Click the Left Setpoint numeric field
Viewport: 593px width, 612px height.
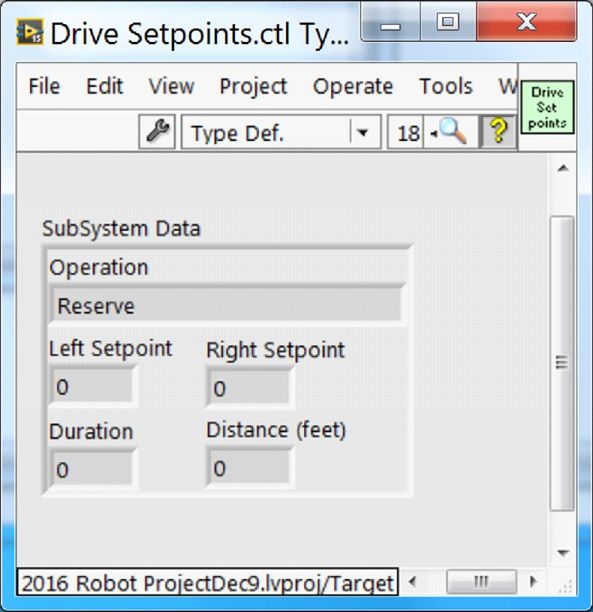click(x=93, y=385)
